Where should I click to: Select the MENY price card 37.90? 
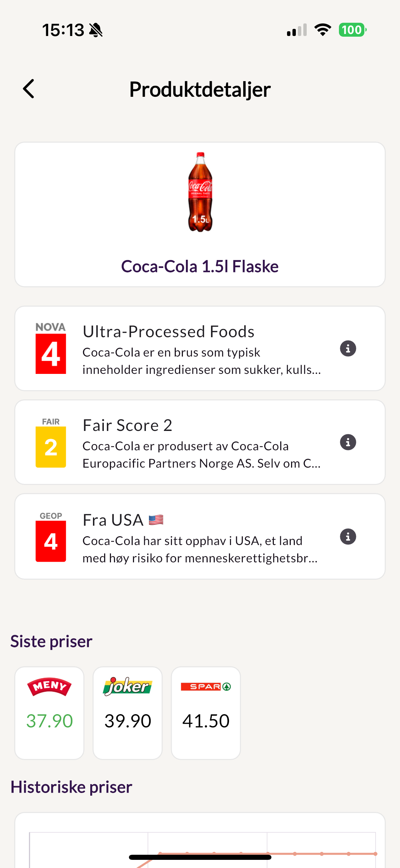coord(50,713)
